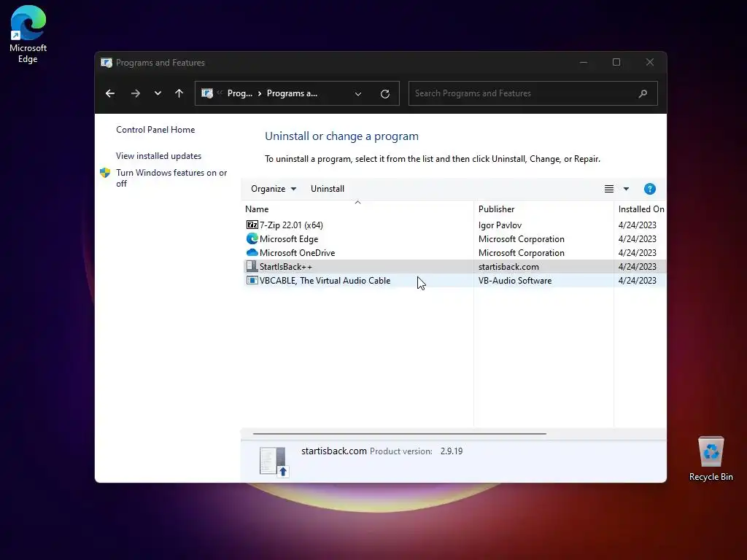Click the Search Programs and Features field

pyautogui.click(x=533, y=93)
